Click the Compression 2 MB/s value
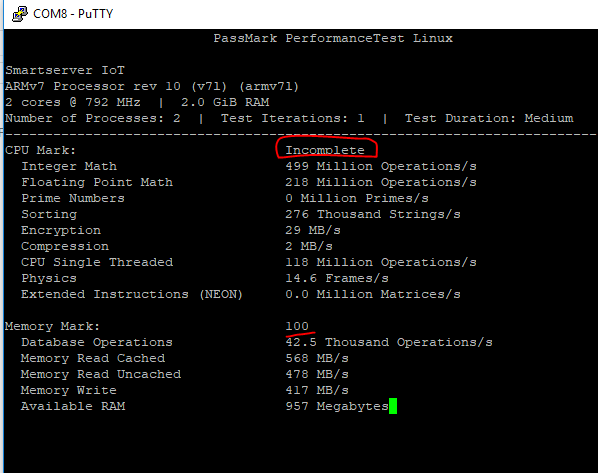Screen dimensions: 598x473 pyautogui.click(x=309, y=246)
